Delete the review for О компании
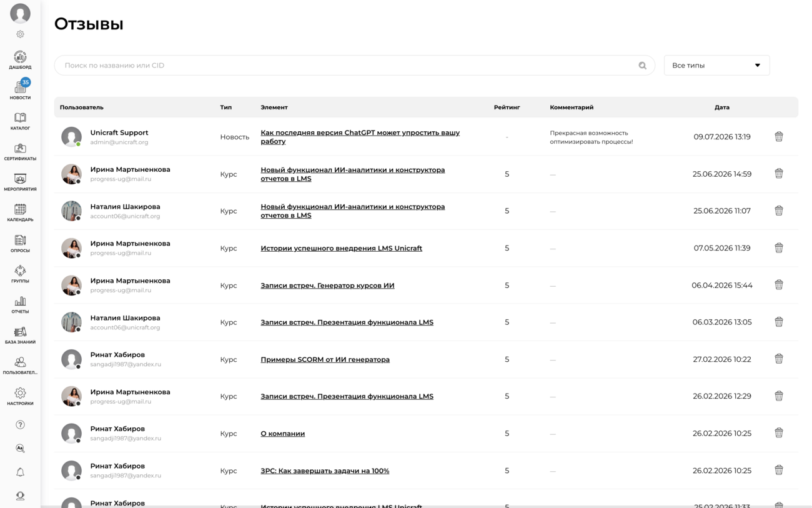This screenshot has height=508, width=812. coord(779,433)
